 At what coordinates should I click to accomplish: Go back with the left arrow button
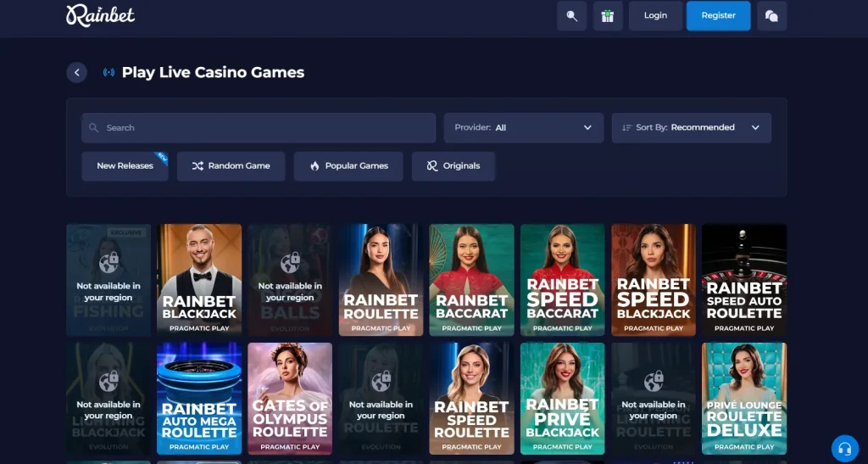click(x=77, y=73)
